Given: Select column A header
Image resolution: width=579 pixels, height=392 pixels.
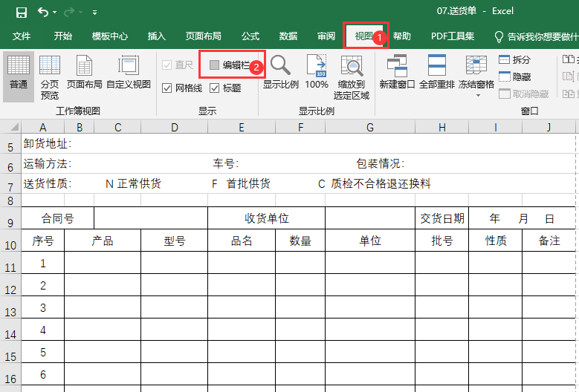Looking at the screenshot, I should 43,127.
